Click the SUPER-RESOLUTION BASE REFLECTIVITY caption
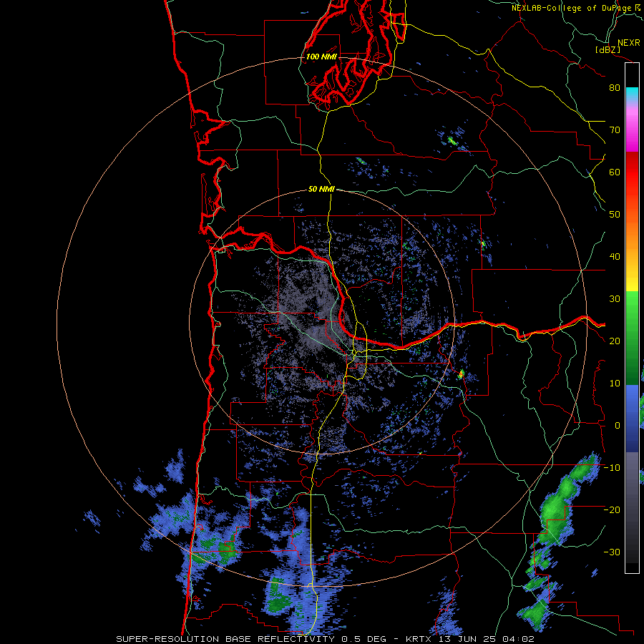This screenshot has width=644, height=644. [225, 639]
